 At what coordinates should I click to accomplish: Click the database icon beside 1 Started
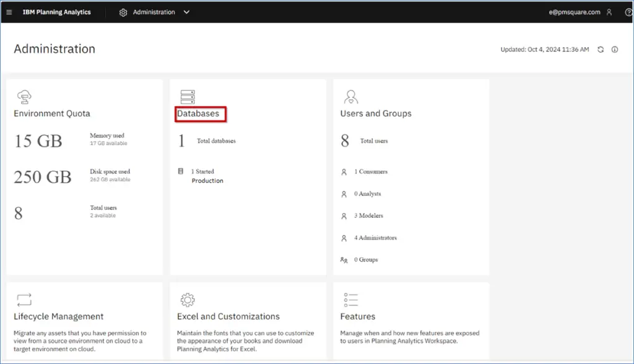click(181, 171)
